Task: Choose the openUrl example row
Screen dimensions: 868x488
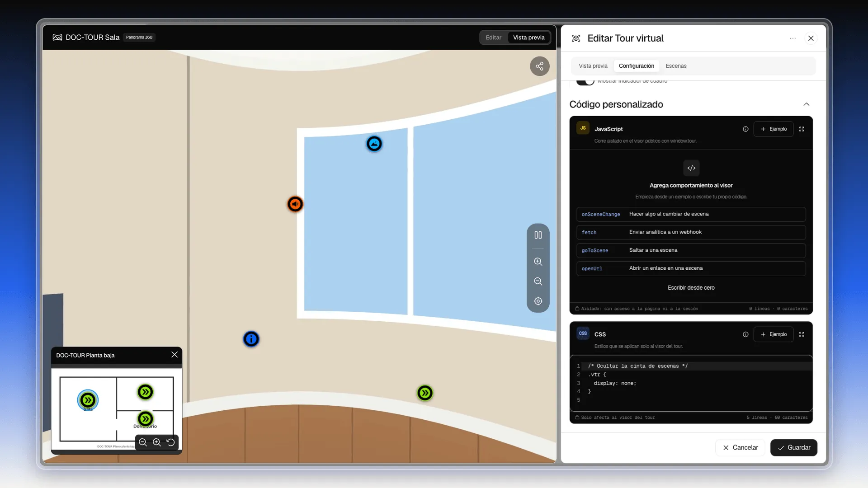Action: [691, 268]
